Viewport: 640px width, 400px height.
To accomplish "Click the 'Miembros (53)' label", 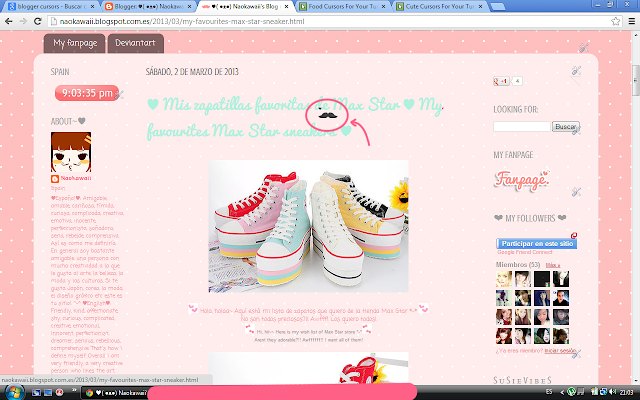I will pos(518,265).
